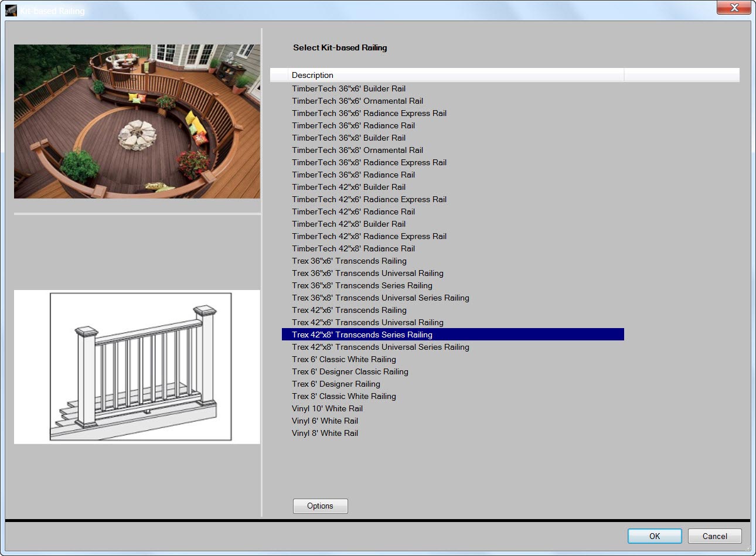Select TimberTech 42"x6' Radiance Express Rail
The height and width of the screenshot is (556, 756).
tap(369, 199)
